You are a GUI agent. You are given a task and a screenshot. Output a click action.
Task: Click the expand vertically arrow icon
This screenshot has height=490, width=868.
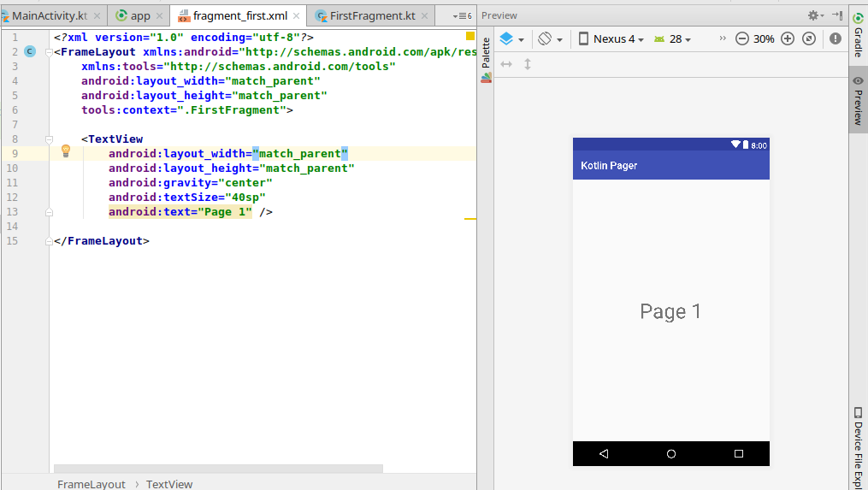pyautogui.click(x=528, y=64)
